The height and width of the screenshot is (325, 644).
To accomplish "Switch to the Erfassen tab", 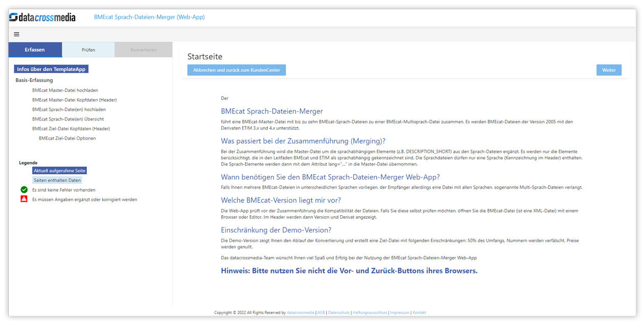I will pos(35,50).
